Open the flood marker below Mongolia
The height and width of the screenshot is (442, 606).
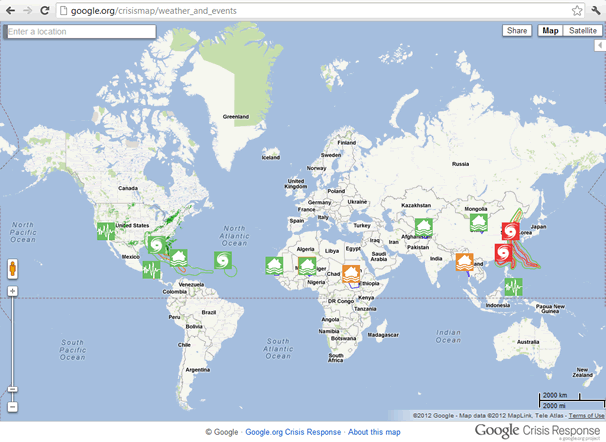tap(478, 223)
